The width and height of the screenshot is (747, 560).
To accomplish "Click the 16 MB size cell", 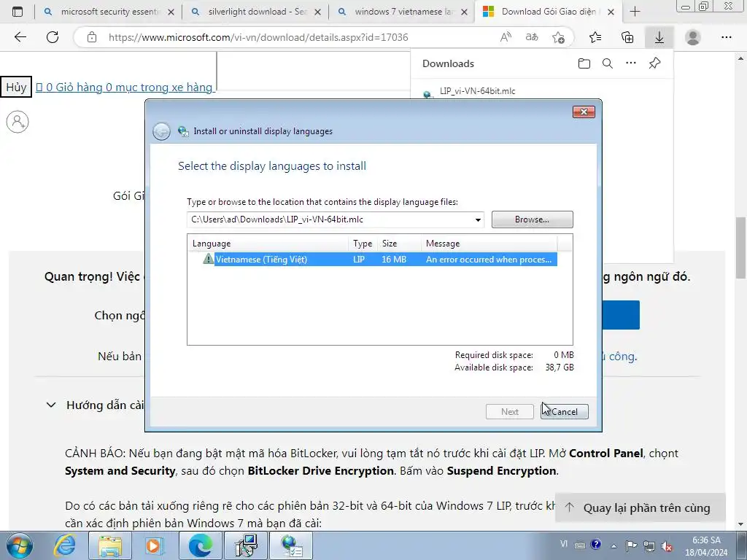I will 394,260.
